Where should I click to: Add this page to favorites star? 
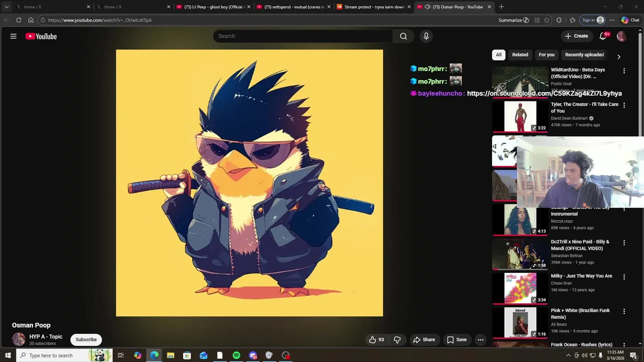tap(547, 20)
